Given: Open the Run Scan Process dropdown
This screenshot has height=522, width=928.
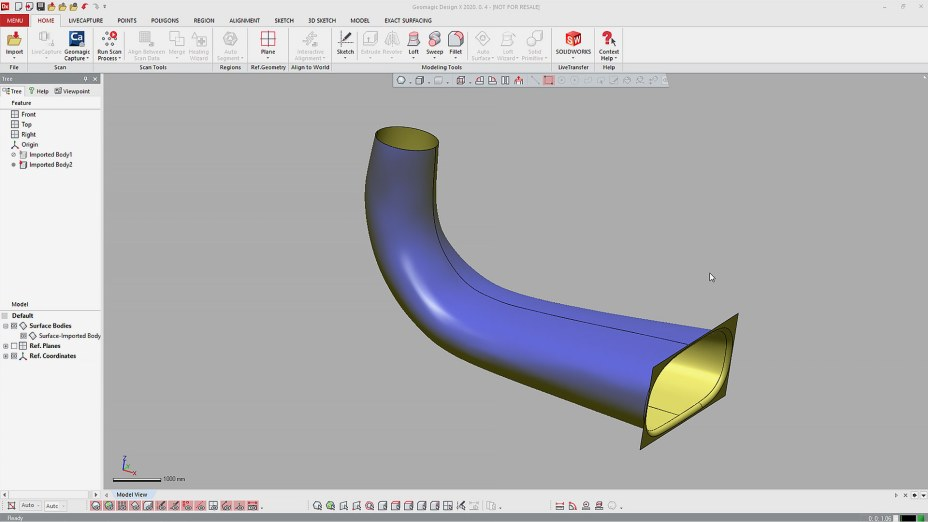Looking at the screenshot, I should point(109,55).
